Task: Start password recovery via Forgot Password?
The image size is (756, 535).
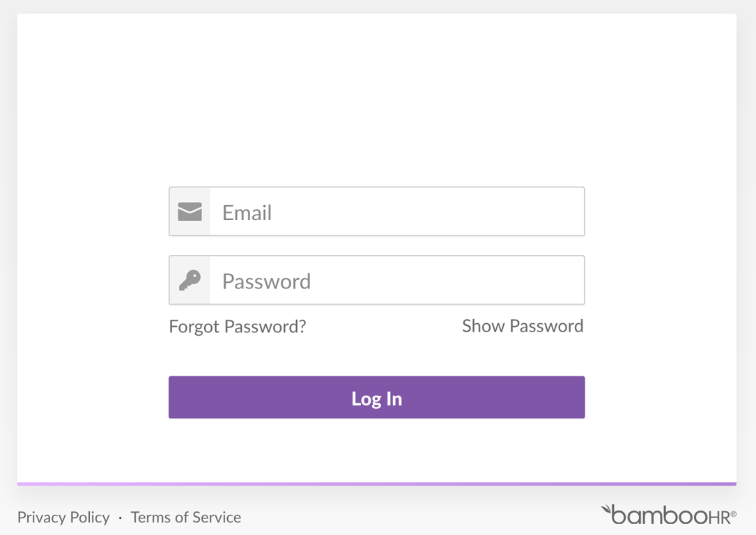Action: (238, 327)
